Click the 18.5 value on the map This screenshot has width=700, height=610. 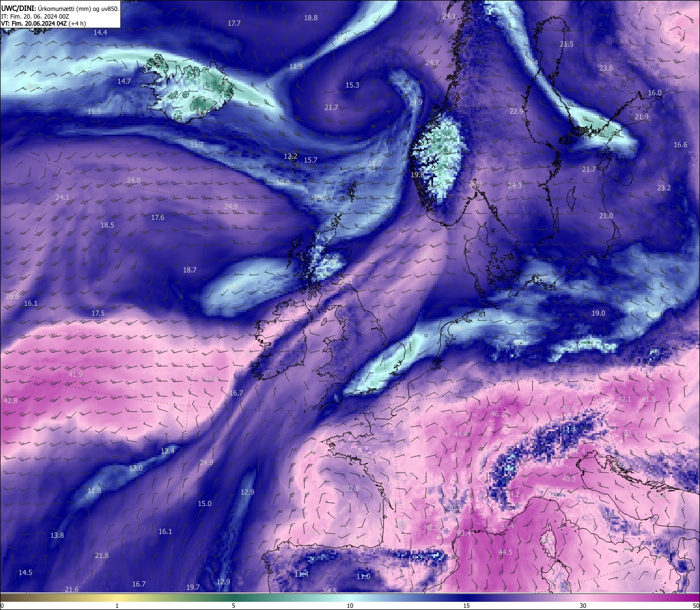[x=107, y=225]
